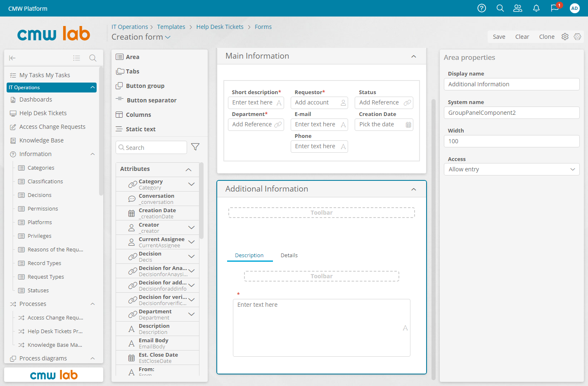Open Categories in the Information tree
588x386 pixels.
(41, 168)
